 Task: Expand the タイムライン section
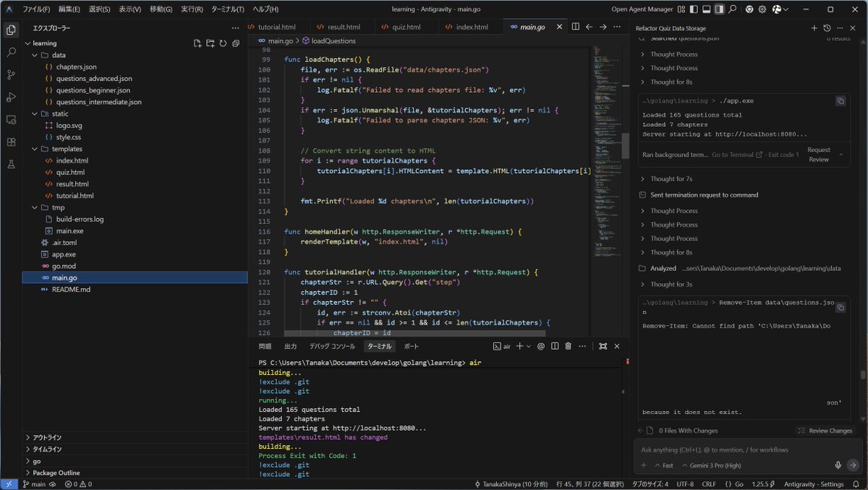tap(135, 449)
